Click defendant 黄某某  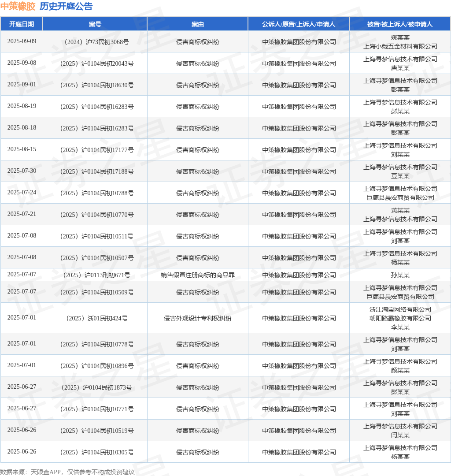[400, 210]
